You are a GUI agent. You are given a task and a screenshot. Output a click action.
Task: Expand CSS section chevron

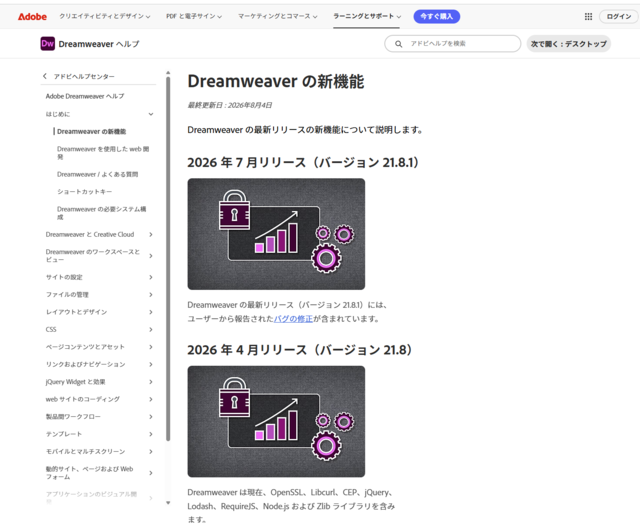151,329
